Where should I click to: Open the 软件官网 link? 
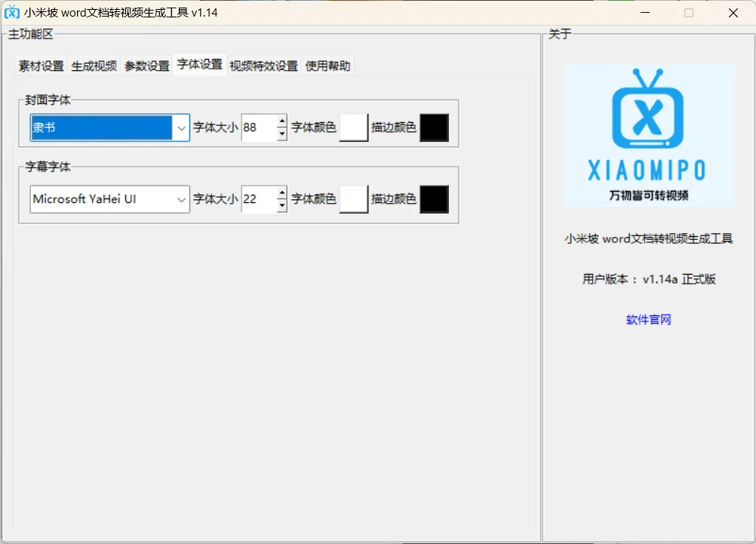[649, 320]
